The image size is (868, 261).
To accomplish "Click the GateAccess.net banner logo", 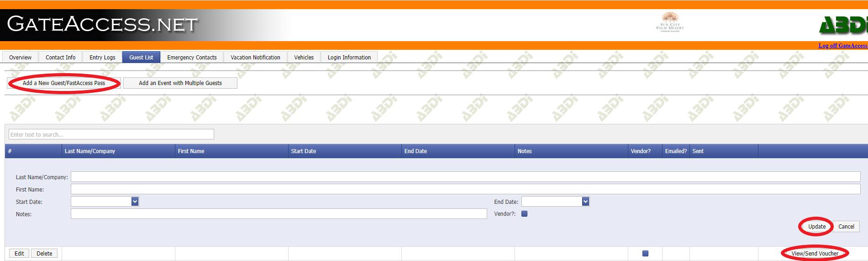I will 102,24.
